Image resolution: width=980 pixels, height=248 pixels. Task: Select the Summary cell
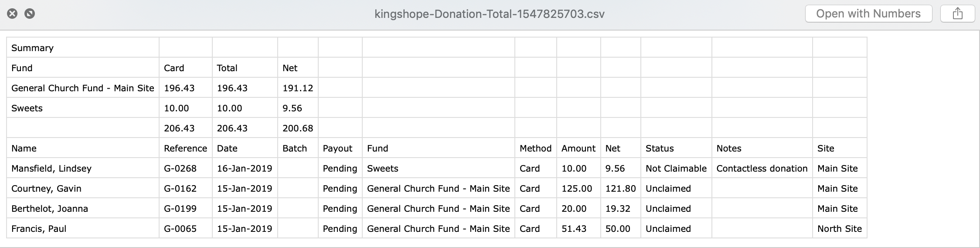(83, 48)
